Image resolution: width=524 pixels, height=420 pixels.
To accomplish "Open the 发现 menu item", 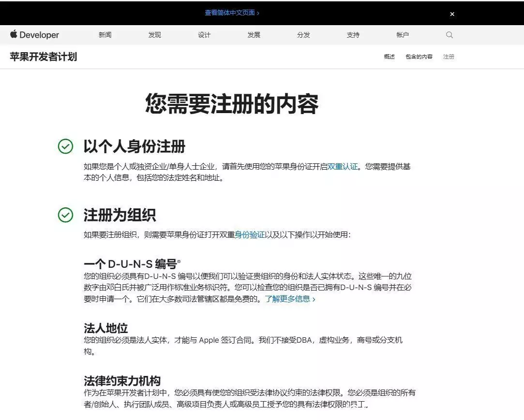I will point(155,35).
